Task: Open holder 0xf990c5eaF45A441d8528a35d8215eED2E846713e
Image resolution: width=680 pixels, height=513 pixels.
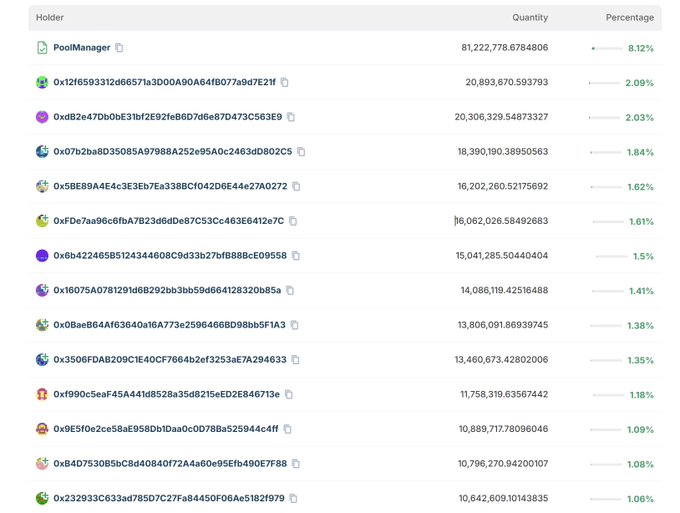Action: [x=167, y=394]
